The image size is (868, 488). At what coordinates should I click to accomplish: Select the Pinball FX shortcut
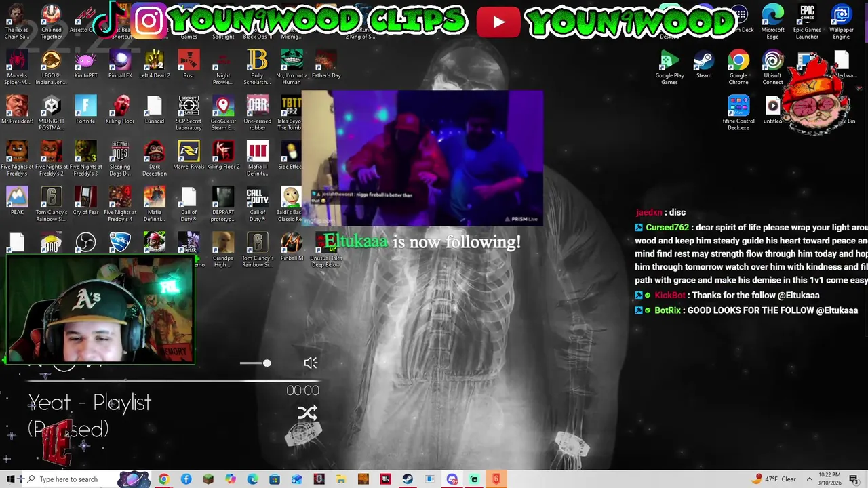point(120,65)
